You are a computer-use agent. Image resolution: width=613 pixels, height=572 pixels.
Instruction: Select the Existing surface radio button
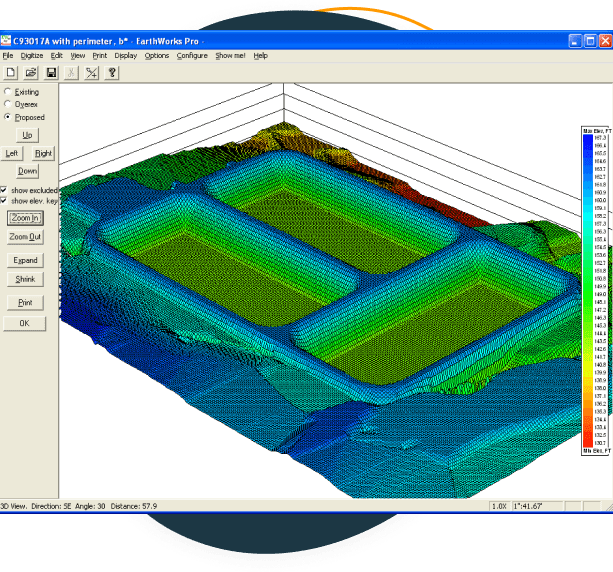click(x=7, y=91)
